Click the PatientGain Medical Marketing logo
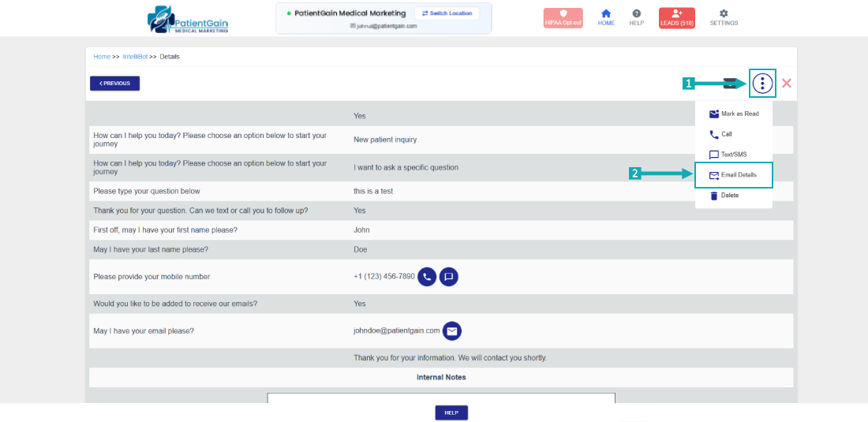This screenshot has width=868, height=422. [188, 20]
